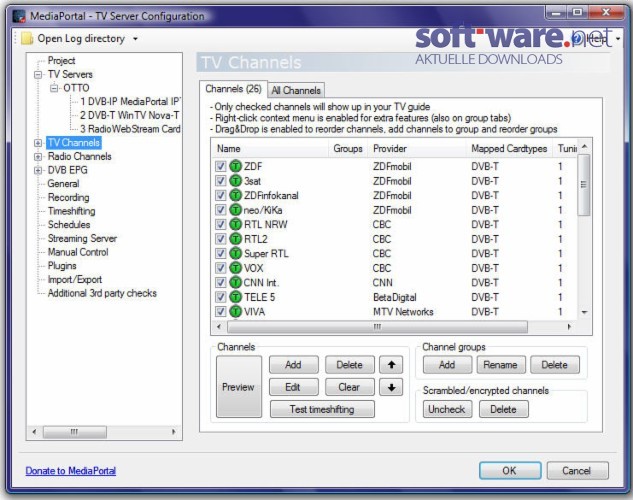Uncheck the 3sat channel checkbox
633x500 pixels.
[220, 181]
